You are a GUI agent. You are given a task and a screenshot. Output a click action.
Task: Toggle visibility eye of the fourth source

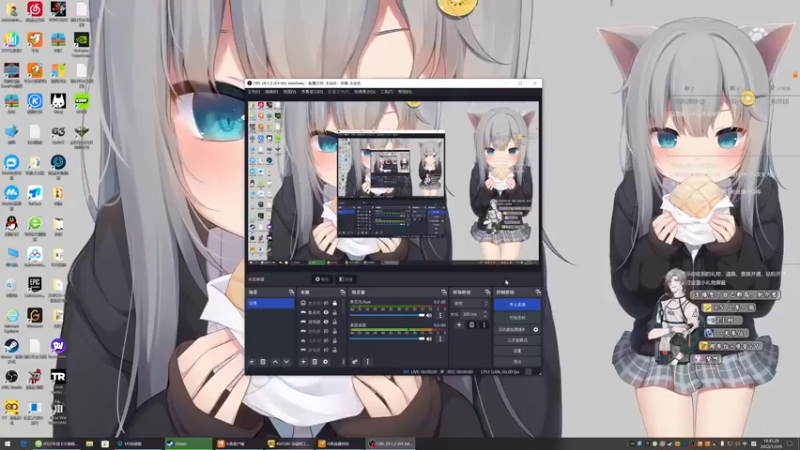[x=326, y=331]
